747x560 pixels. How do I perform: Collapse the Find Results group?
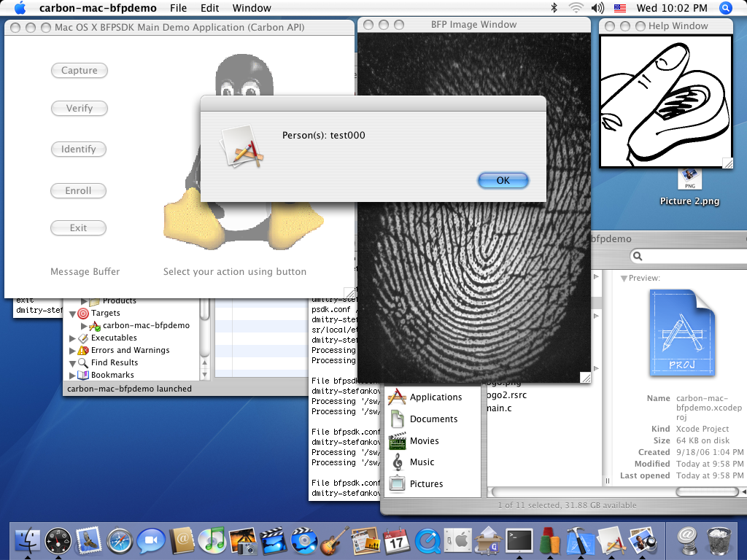tap(72, 363)
